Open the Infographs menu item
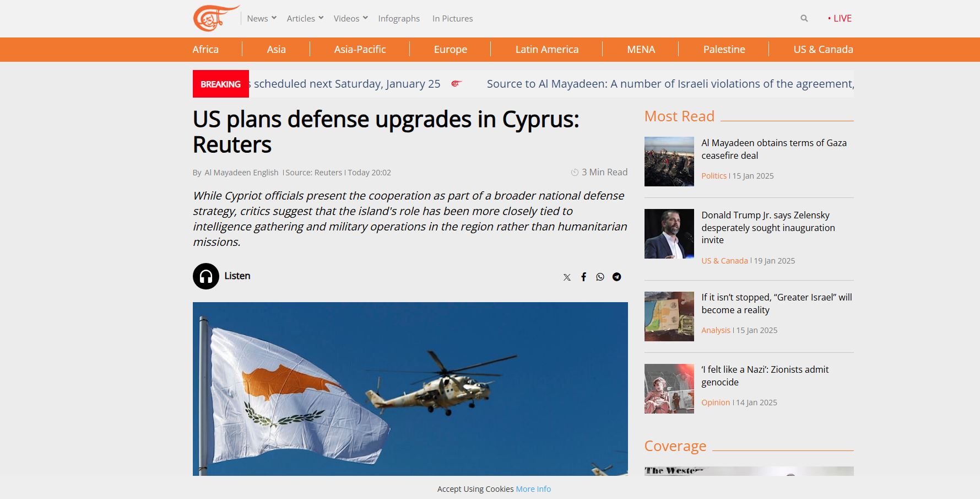The width and height of the screenshot is (980, 499). [399, 18]
